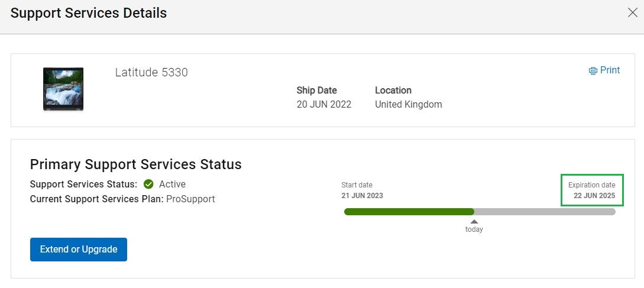Select the Expiration date 22 JUN 2025
644x288 pixels.
pyautogui.click(x=592, y=190)
